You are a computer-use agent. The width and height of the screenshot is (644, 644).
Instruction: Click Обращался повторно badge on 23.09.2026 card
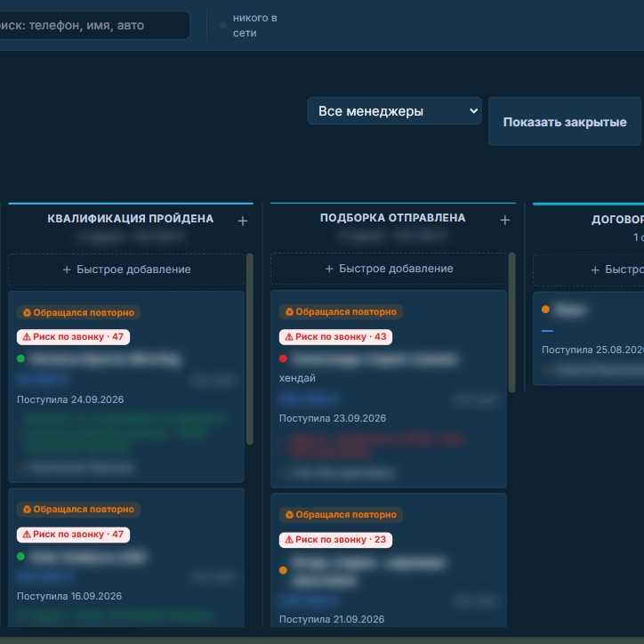(x=341, y=311)
